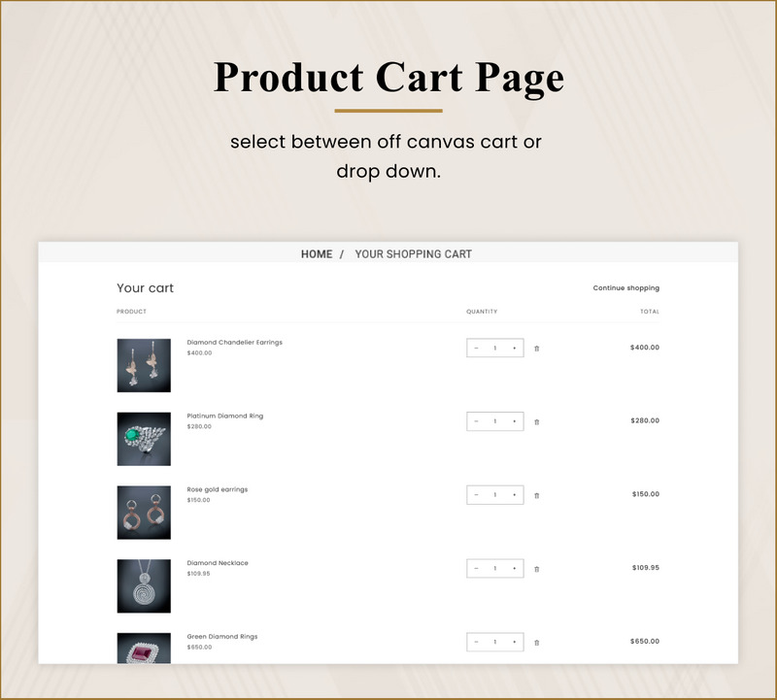Delete Rose gold earrings with trash icon
The image size is (777, 700).
point(536,494)
